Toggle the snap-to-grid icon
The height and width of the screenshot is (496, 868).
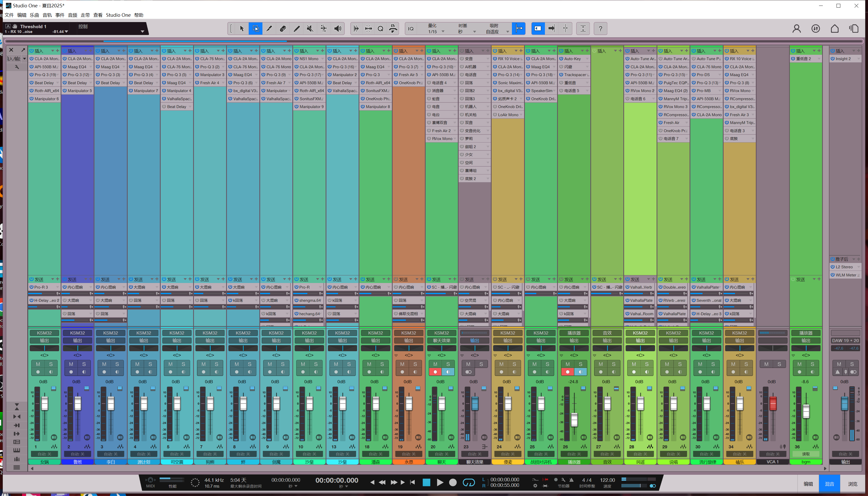coord(519,29)
